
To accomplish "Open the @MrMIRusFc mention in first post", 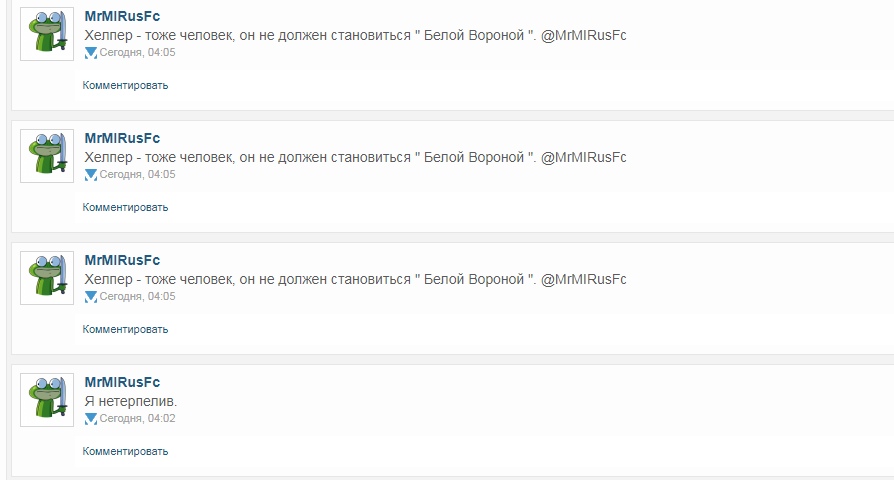I will 583,35.
